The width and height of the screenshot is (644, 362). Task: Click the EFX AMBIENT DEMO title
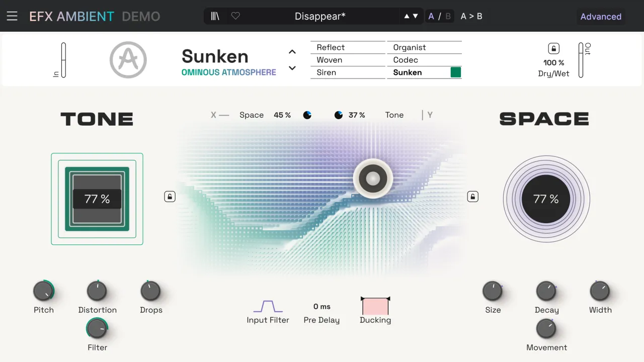click(x=95, y=17)
